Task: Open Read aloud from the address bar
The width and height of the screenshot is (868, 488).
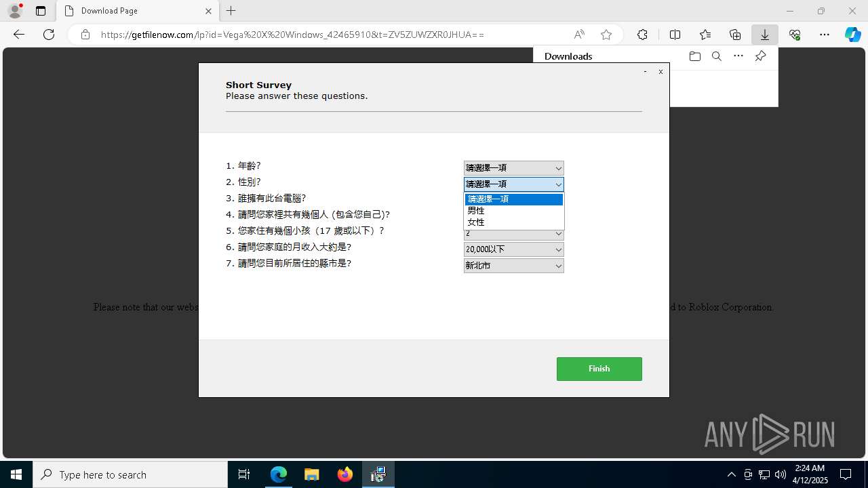Action: (579, 35)
